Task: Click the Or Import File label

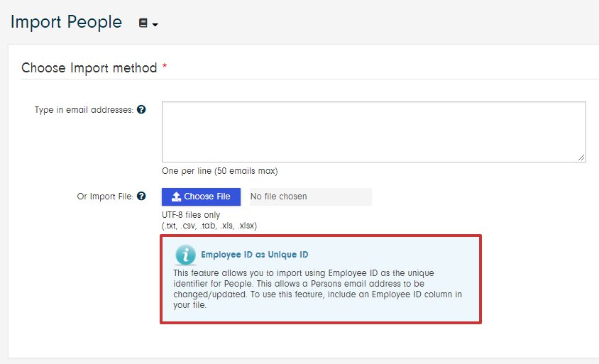Action: coord(105,197)
